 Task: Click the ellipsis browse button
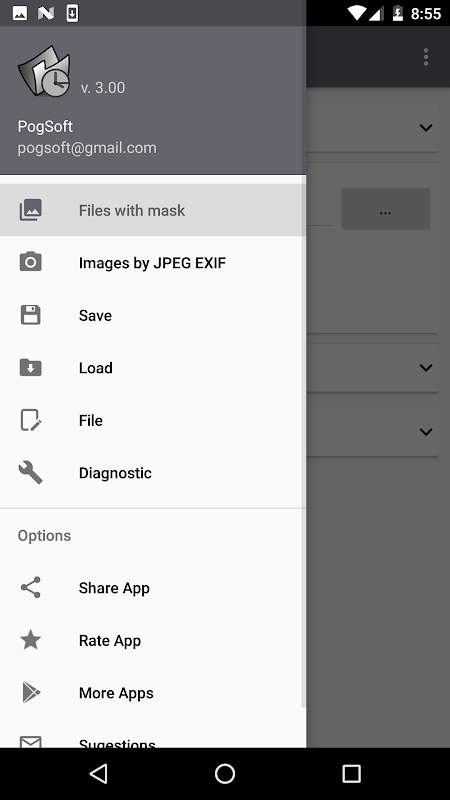(386, 209)
